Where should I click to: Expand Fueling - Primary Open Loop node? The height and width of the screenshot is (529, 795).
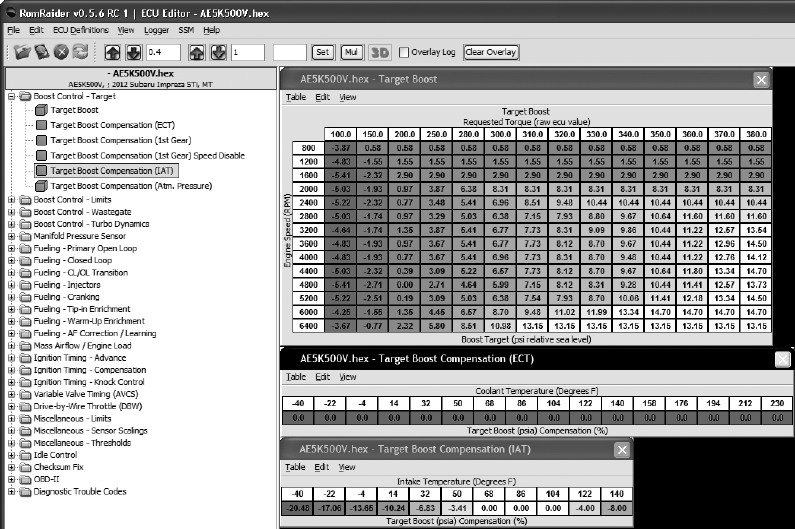click(12, 249)
